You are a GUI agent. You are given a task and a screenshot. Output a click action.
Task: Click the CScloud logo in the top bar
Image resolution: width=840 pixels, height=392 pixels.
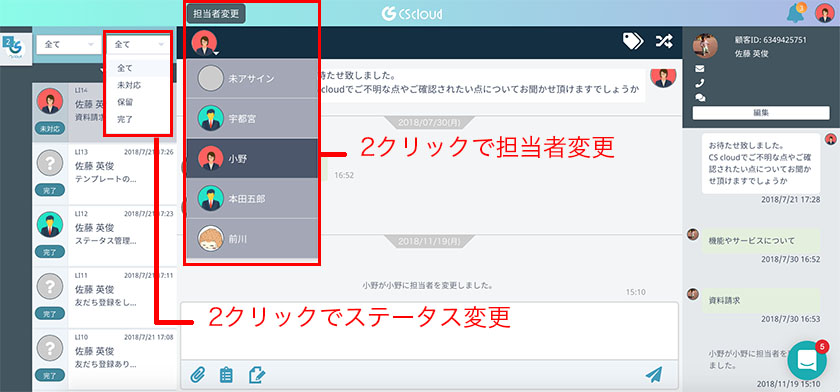(x=412, y=13)
